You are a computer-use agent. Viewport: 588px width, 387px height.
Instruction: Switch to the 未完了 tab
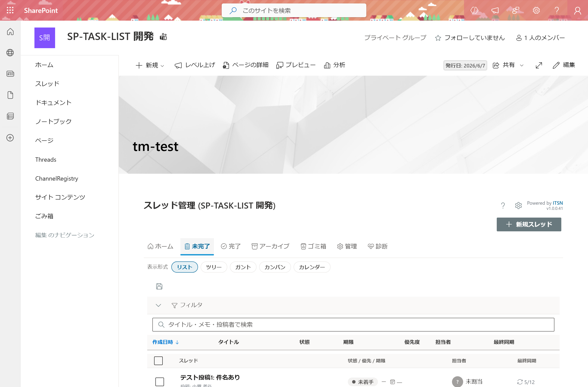[x=197, y=246]
